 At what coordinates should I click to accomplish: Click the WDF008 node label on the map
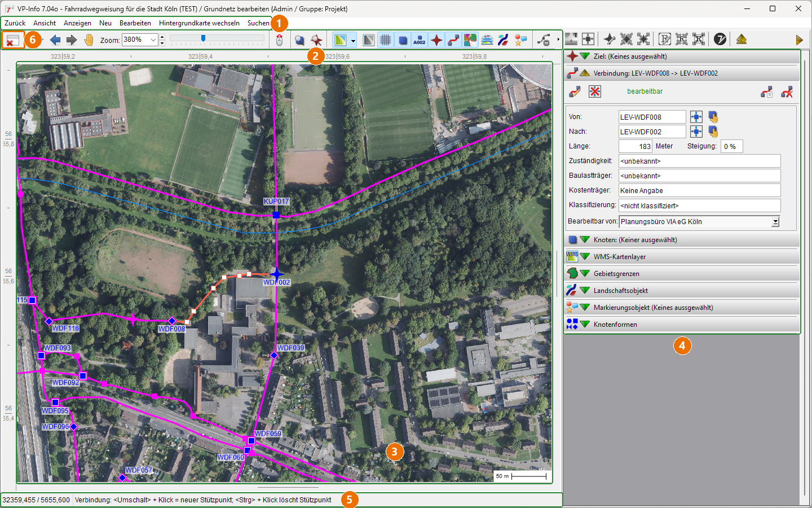point(171,329)
